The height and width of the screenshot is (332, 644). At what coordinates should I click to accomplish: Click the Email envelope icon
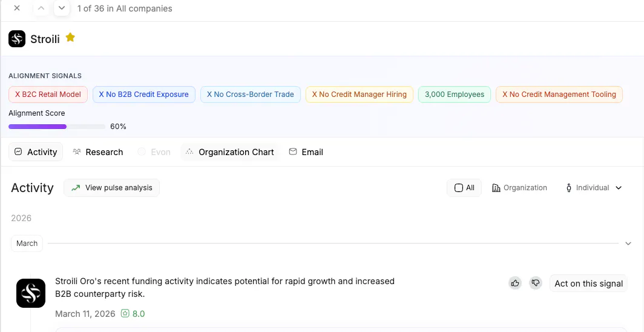click(x=293, y=151)
